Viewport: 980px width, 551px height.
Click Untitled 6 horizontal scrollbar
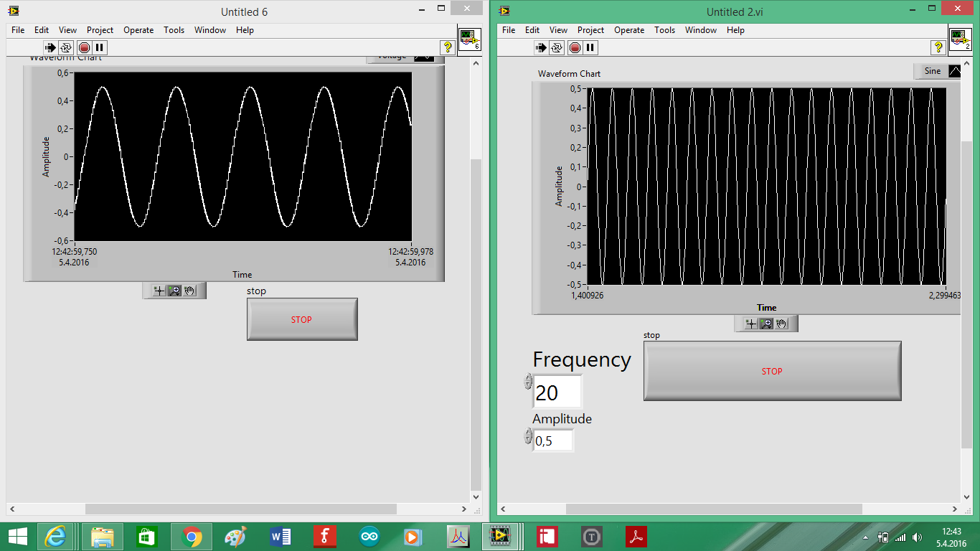(x=240, y=509)
